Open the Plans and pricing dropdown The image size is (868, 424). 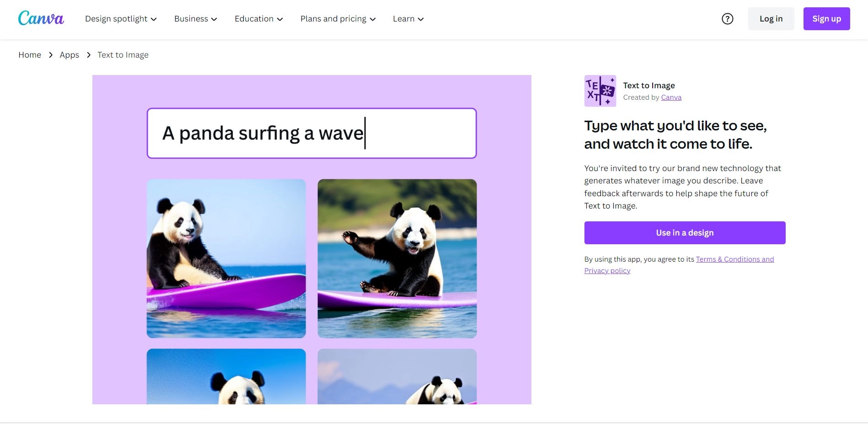pos(338,19)
